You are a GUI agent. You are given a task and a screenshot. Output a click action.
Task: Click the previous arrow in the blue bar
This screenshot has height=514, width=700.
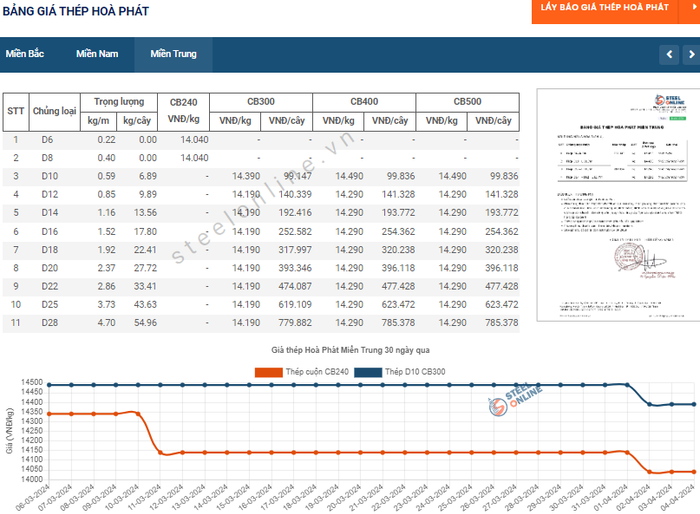(x=668, y=54)
